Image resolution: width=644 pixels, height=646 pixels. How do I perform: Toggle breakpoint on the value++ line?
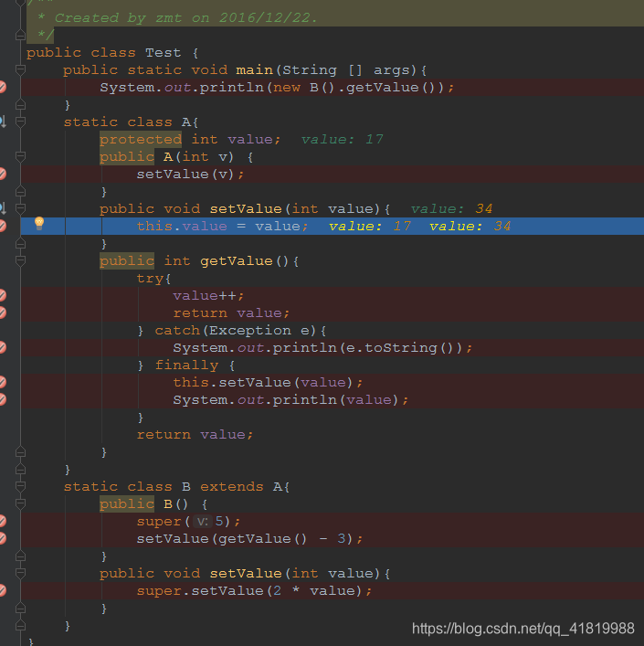click(x=2, y=295)
